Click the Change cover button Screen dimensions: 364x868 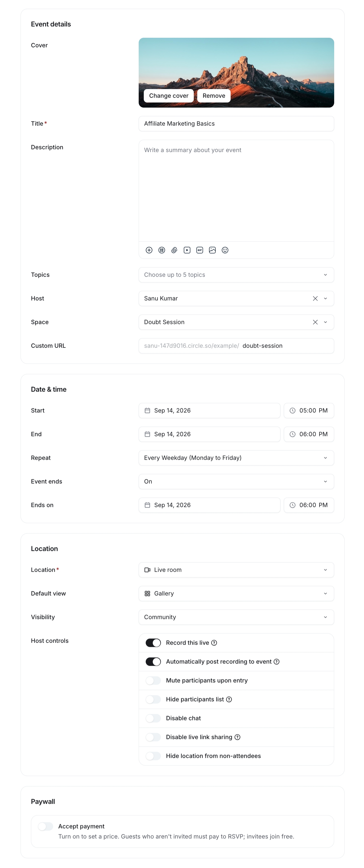click(169, 96)
